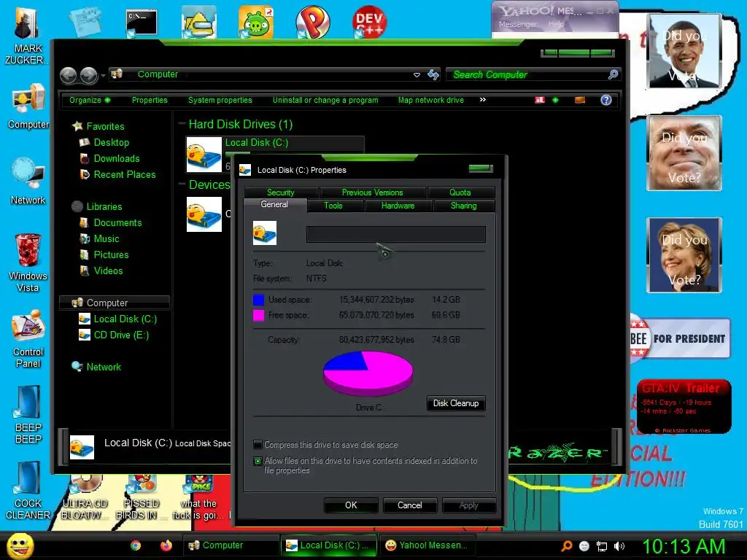
Task: Switch to the Tools tab
Action: point(333,206)
